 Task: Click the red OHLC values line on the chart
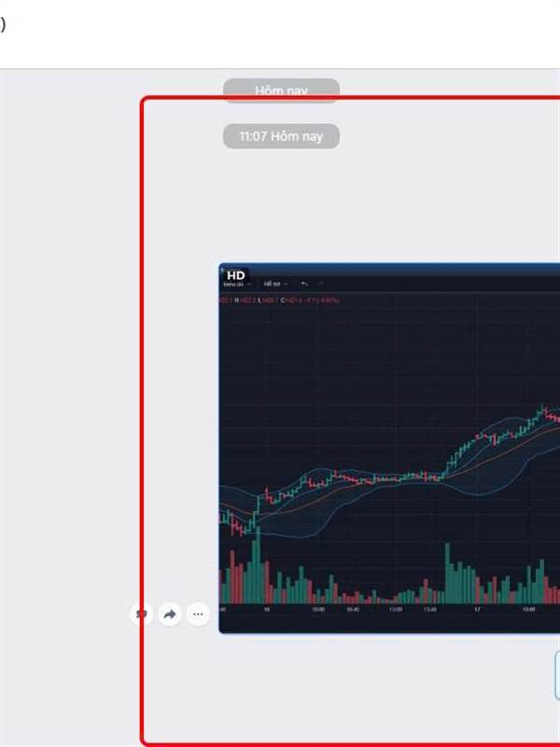(x=279, y=301)
